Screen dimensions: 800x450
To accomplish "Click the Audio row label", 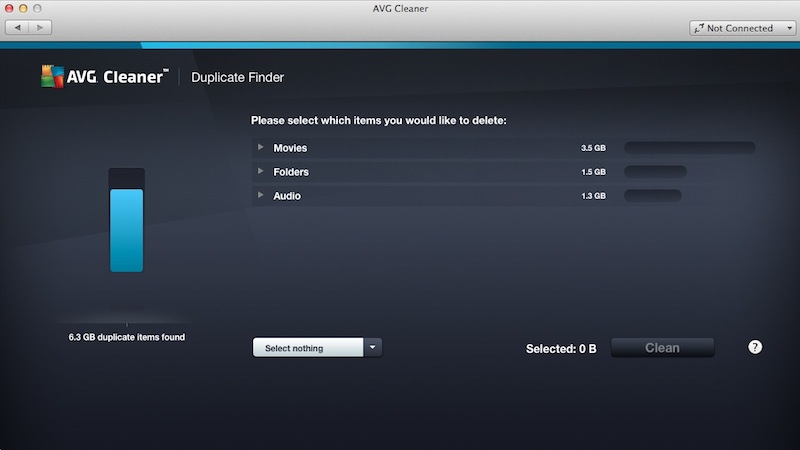I will point(287,196).
